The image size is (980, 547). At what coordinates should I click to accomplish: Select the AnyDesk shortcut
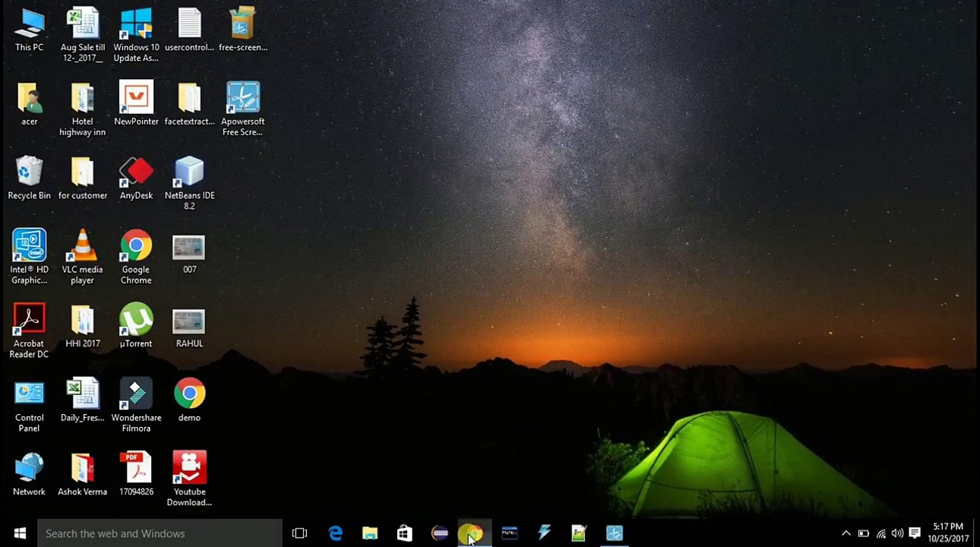pos(136,178)
